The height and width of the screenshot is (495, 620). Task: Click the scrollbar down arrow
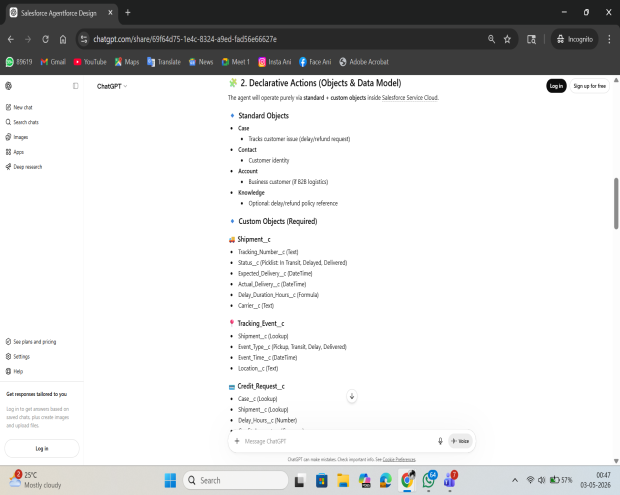click(x=616, y=461)
